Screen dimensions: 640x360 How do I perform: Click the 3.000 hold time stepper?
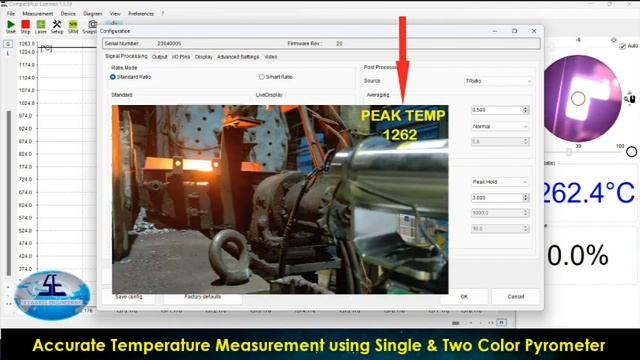point(526,198)
